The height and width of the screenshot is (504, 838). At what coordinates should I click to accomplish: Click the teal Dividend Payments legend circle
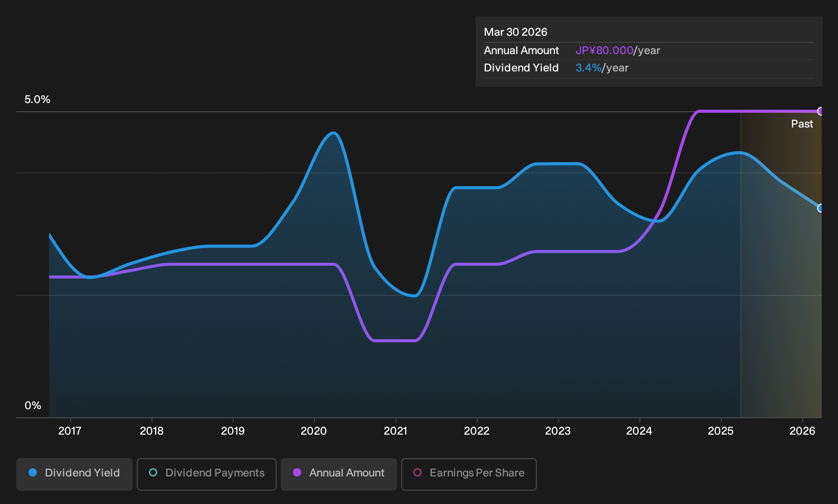pyautogui.click(x=153, y=472)
